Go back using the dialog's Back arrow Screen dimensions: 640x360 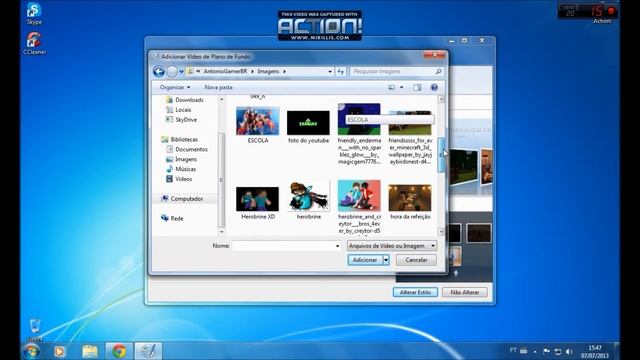pos(159,72)
